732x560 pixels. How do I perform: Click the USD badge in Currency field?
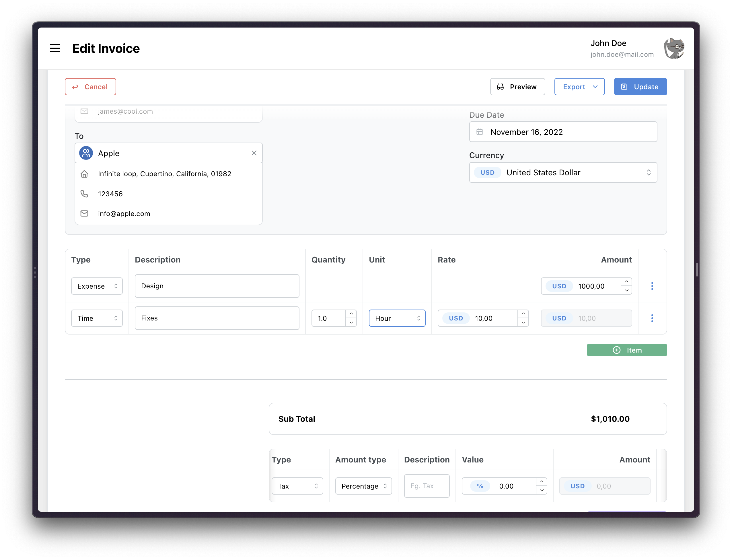(x=487, y=172)
